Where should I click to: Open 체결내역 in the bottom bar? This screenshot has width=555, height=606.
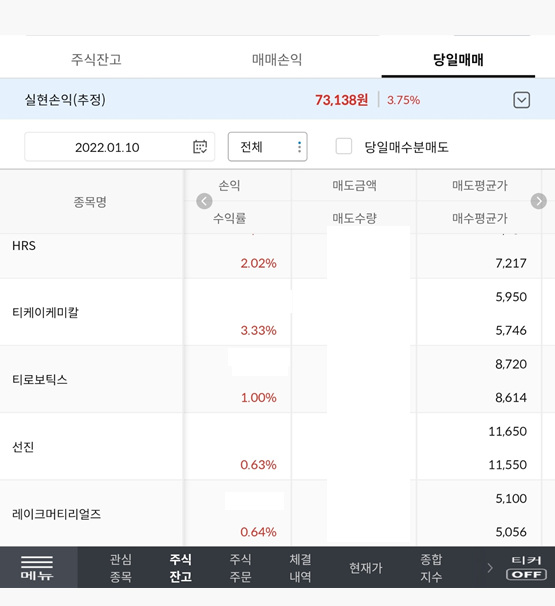[x=300, y=568]
